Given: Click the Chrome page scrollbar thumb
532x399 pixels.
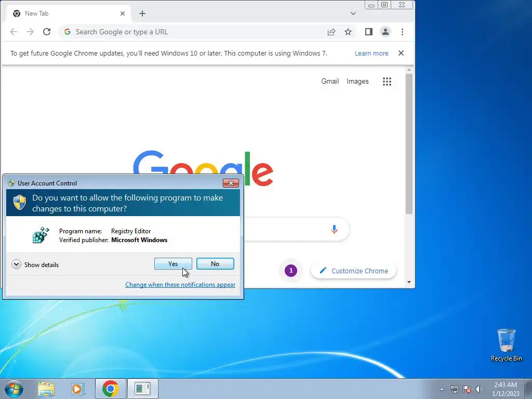Looking at the screenshot, I should [409, 144].
